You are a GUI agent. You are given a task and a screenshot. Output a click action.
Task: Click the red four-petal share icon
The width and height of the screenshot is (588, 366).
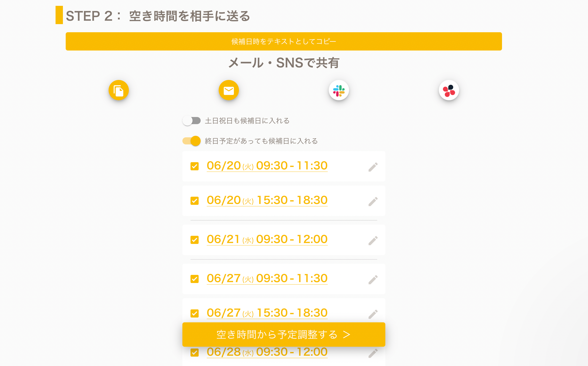[x=449, y=90]
